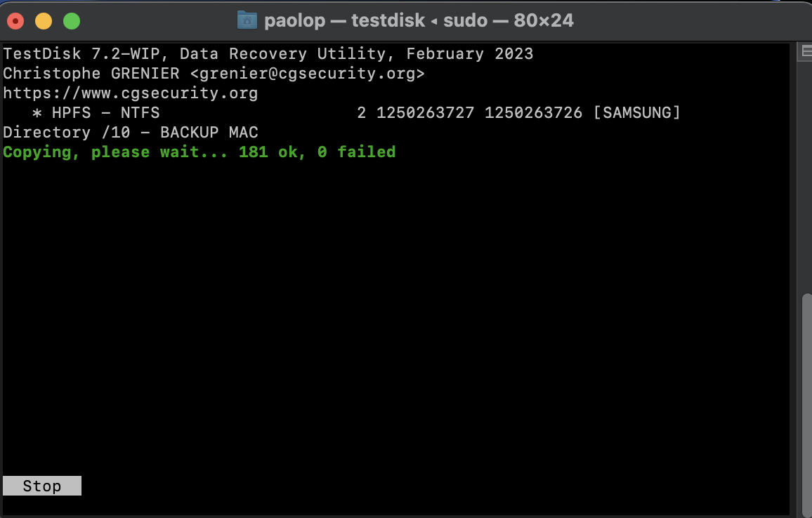Click the home folder proxy icon in title bar
Screen dimensions: 812x518
(x=247, y=20)
